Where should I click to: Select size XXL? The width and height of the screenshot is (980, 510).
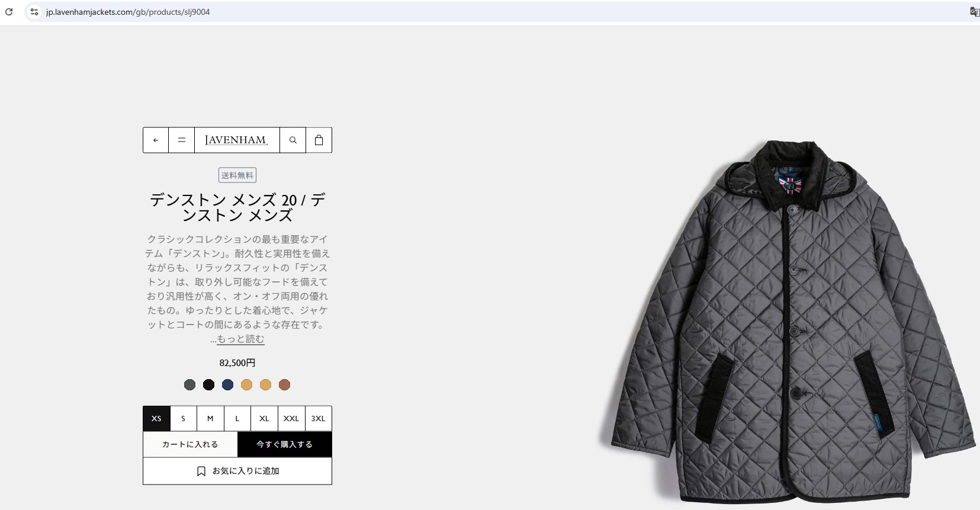pyautogui.click(x=291, y=419)
